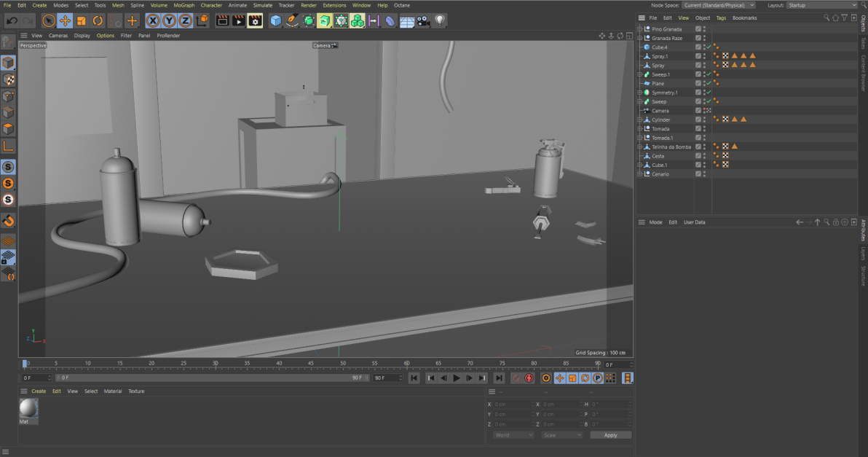Add a Cube primitive object

tap(276, 20)
